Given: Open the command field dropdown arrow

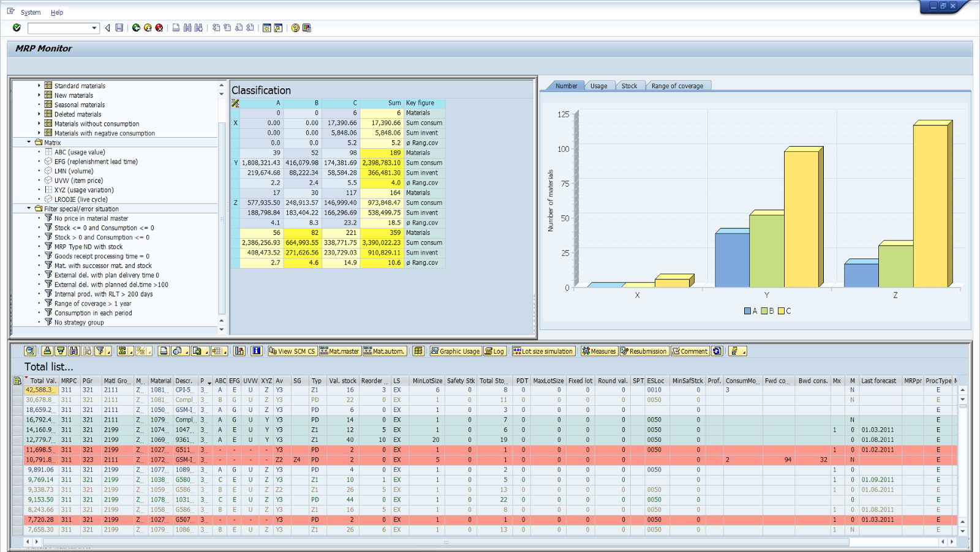Looking at the screenshot, I should point(94,28).
